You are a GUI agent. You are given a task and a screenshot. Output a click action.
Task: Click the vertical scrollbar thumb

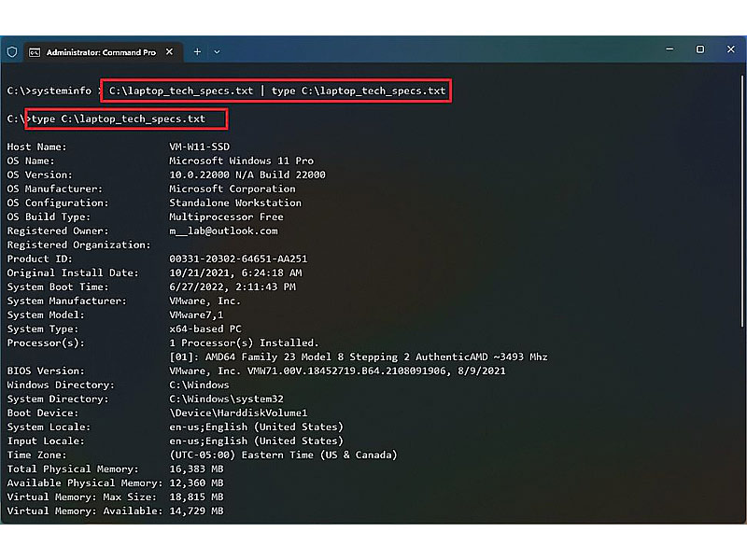coord(741,201)
